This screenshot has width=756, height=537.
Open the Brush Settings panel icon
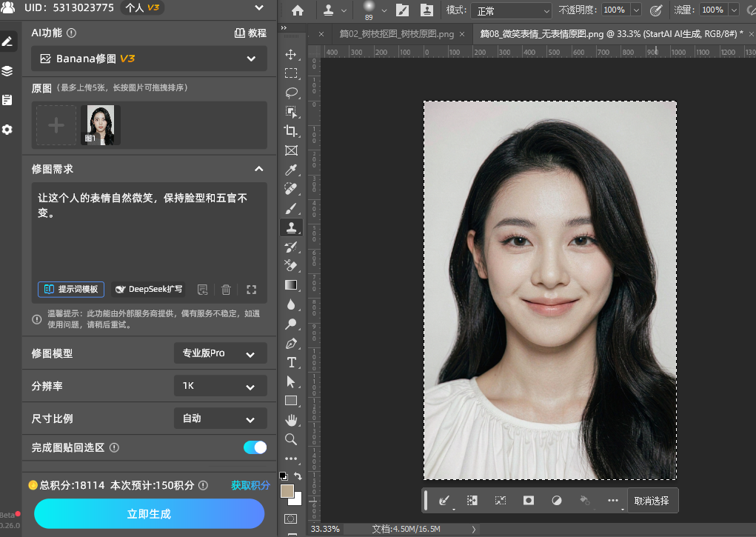402,10
